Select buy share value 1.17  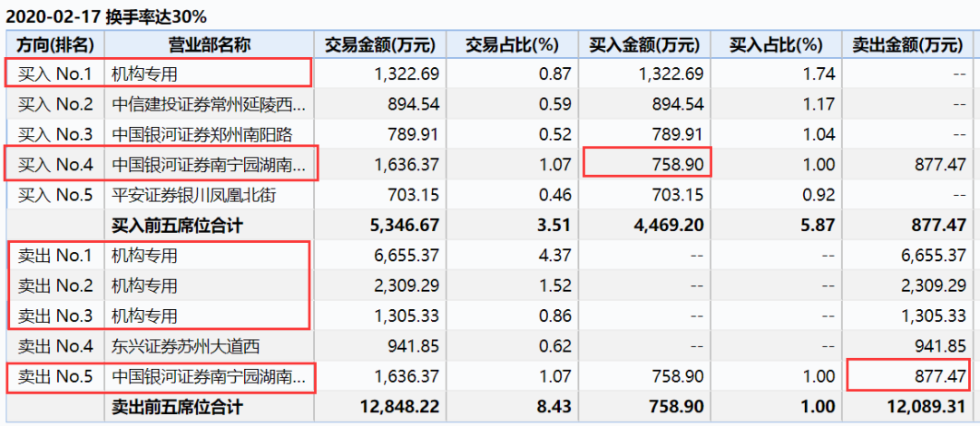[820, 105]
